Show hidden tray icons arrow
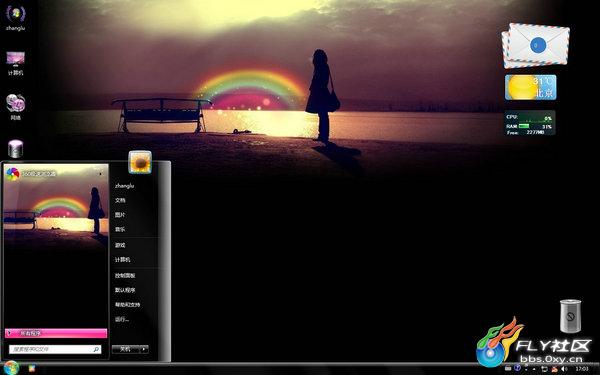 click(534, 369)
